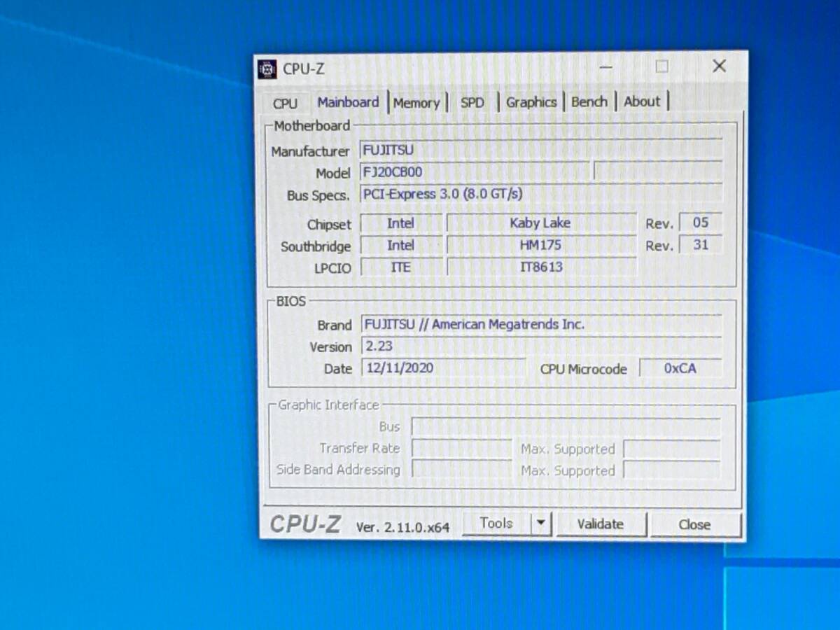Image resolution: width=840 pixels, height=630 pixels.
Task: Click Transfer Rate's Max. Supported field
Action: point(672,449)
